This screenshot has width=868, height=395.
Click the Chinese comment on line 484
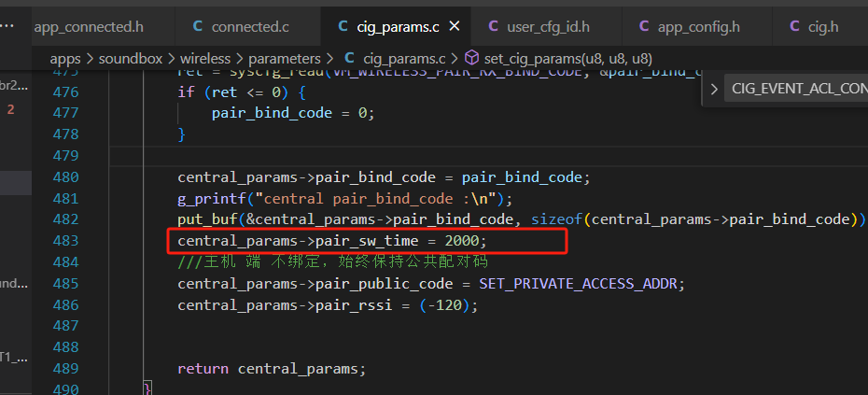332,262
